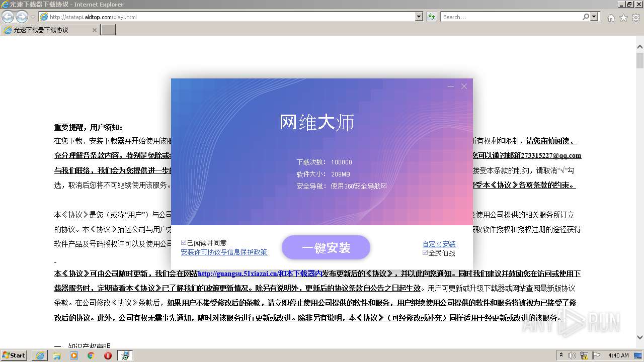
Task: Open Favorites star icon
Action: [x=623, y=18]
